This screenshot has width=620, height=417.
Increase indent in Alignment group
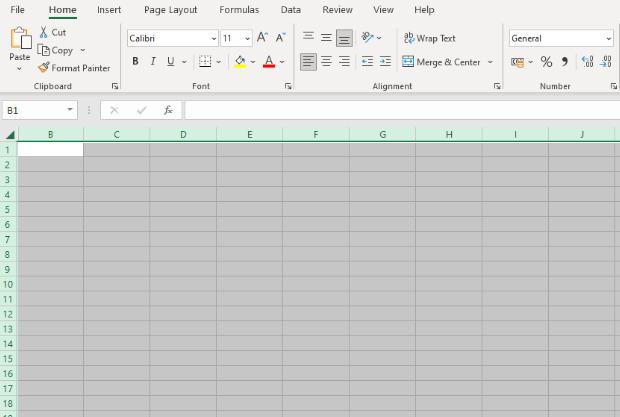(385, 61)
